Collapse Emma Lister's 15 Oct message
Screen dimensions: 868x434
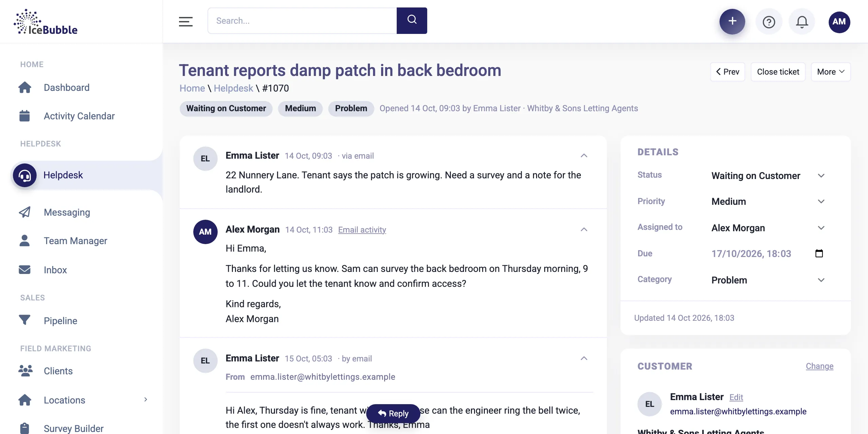click(x=584, y=358)
